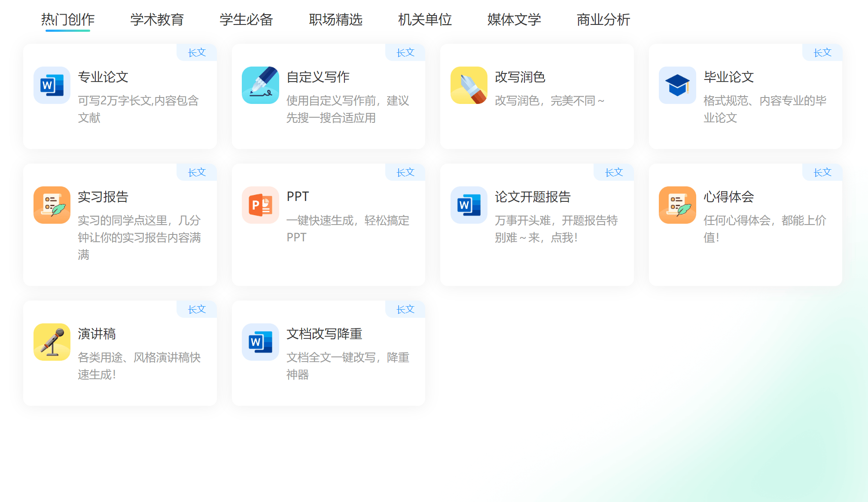Click the orange scroll icon for 实习报告
Image resolution: width=868 pixels, height=502 pixels.
(x=52, y=205)
